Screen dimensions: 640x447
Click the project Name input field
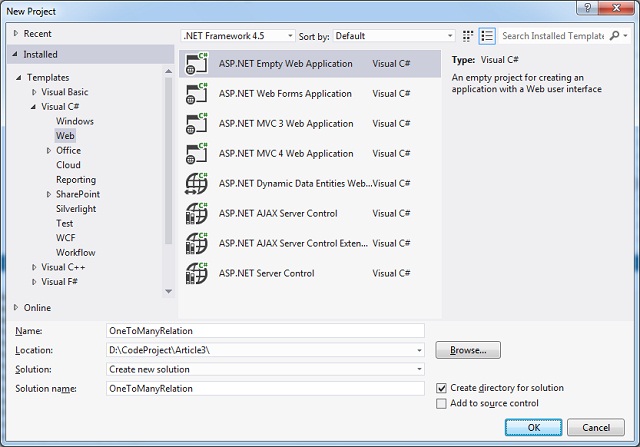coord(265,331)
